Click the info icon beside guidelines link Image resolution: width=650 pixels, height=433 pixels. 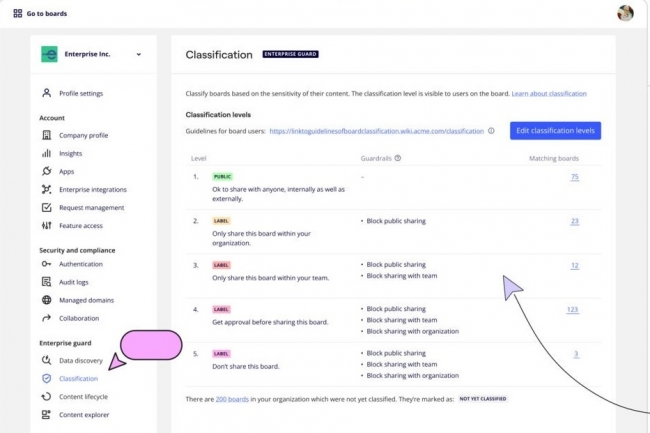point(491,130)
